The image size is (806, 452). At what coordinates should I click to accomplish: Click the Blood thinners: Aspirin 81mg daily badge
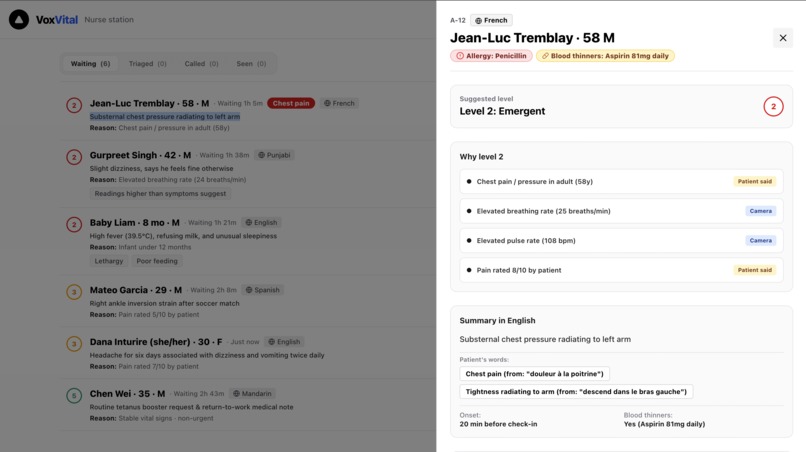coord(606,56)
